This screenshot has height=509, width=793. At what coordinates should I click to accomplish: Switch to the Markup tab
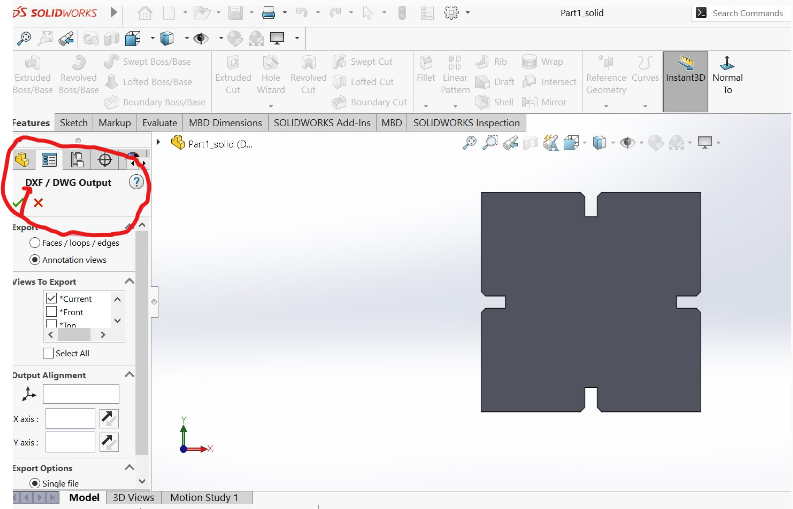[114, 122]
